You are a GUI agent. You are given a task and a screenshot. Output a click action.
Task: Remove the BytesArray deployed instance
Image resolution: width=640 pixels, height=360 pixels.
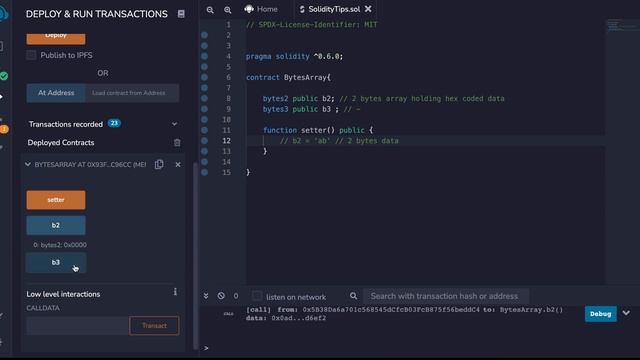coord(178,164)
